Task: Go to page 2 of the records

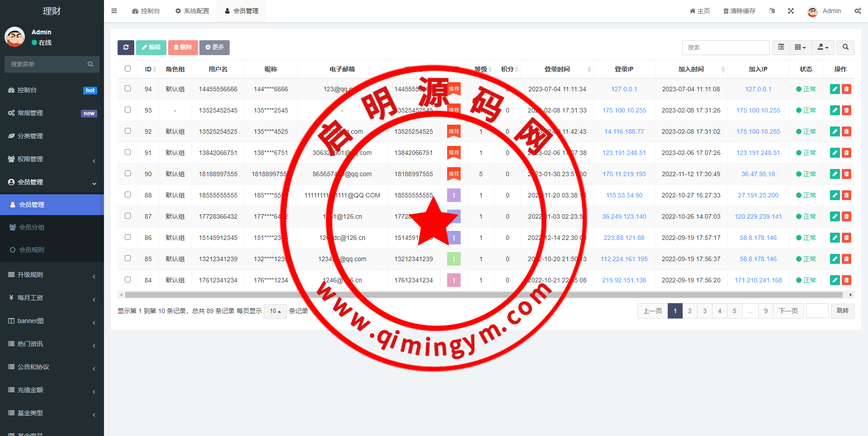Action: tap(689, 311)
